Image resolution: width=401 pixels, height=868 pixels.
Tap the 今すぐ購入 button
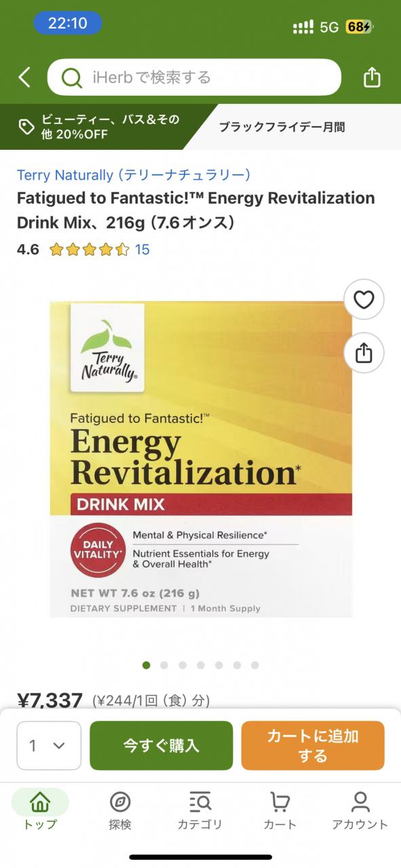coord(161,745)
